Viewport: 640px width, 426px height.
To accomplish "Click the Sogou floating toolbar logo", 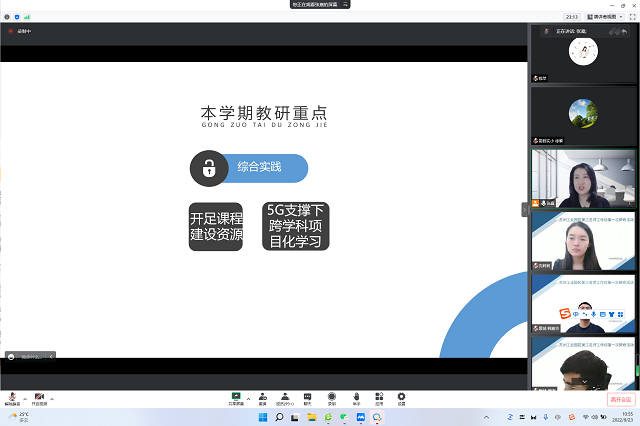I will [x=565, y=313].
